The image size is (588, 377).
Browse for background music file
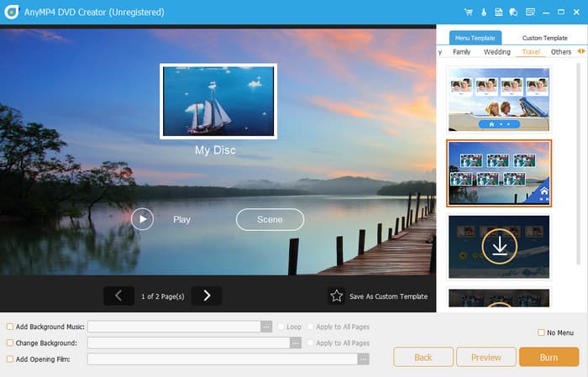[x=266, y=327]
